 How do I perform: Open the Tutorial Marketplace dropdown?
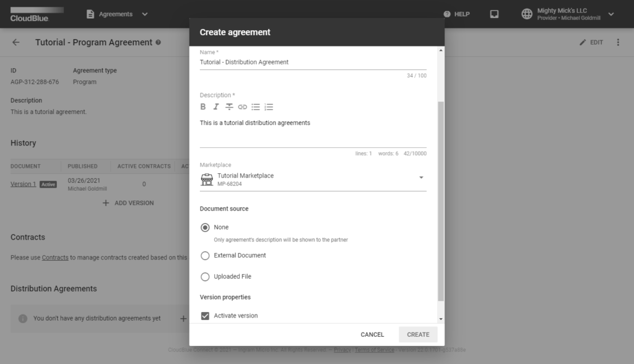click(x=421, y=178)
